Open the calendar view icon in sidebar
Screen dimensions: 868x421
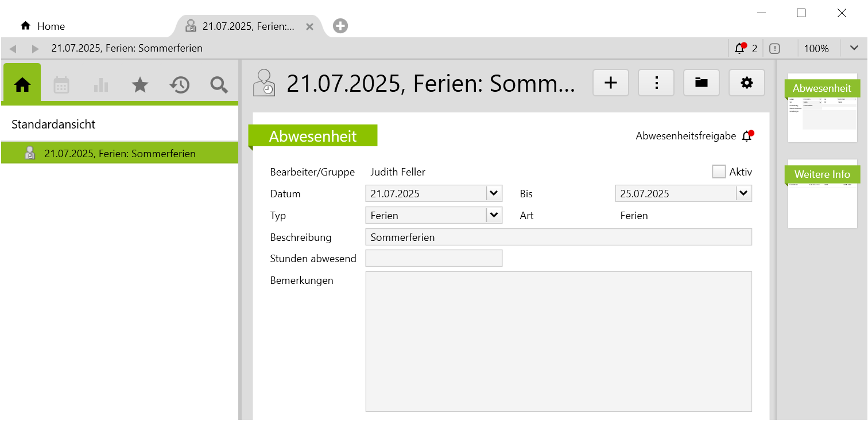[x=61, y=85]
